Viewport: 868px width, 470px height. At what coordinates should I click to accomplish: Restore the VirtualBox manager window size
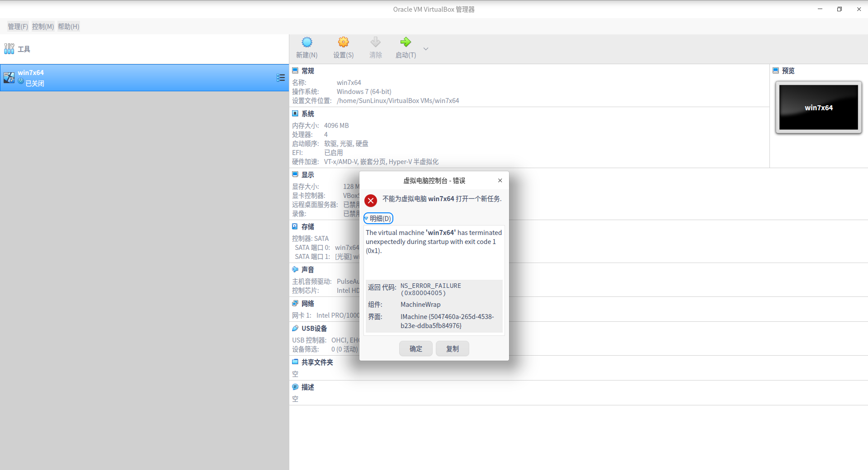(x=840, y=9)
